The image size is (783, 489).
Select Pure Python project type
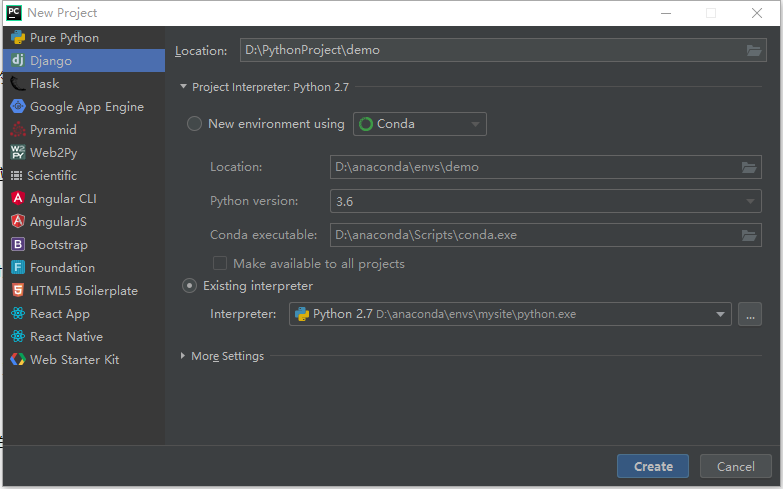[x=84, y=37]
